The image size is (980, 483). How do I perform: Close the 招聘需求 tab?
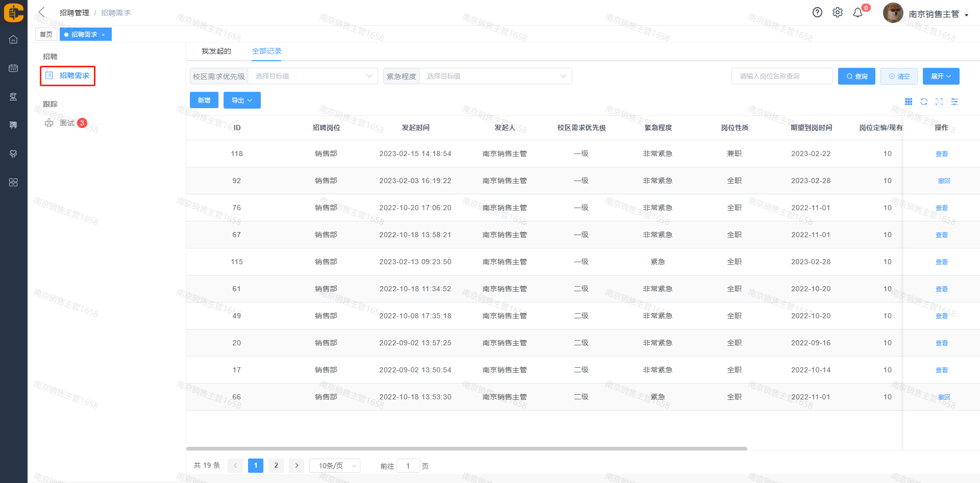(x=103, y=35)
